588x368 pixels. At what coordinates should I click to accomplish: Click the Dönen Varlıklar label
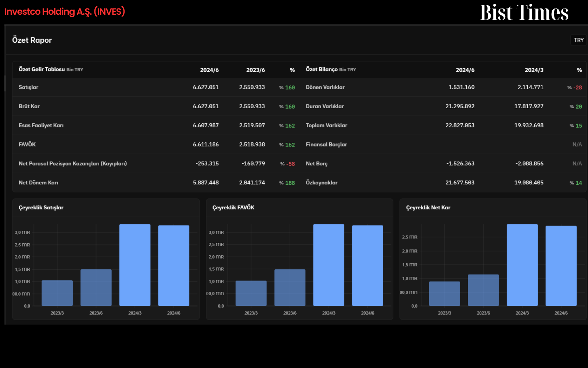pos(325,87)
